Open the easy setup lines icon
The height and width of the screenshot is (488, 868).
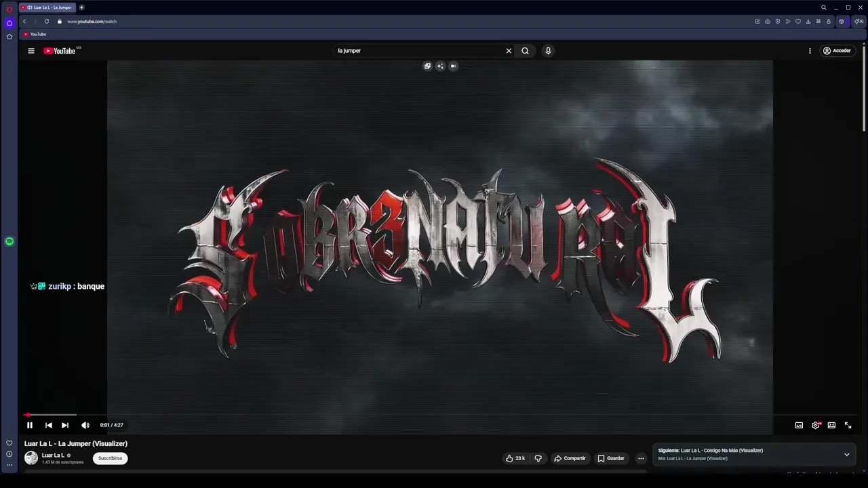pyautogui.click(x=818, y=22)
